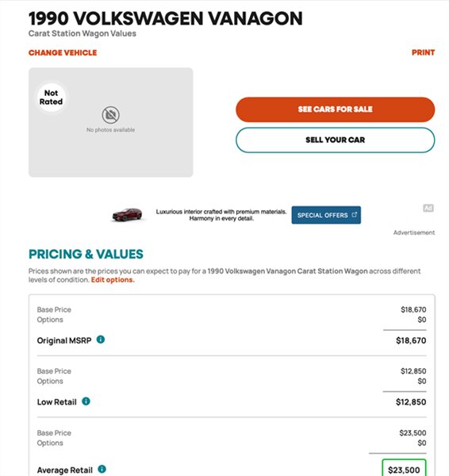Image resolution: width=449 pixels, height=476 pixels.
Task: Click the Original MSRP $18,670 total
Action: (x=411, y=340)
